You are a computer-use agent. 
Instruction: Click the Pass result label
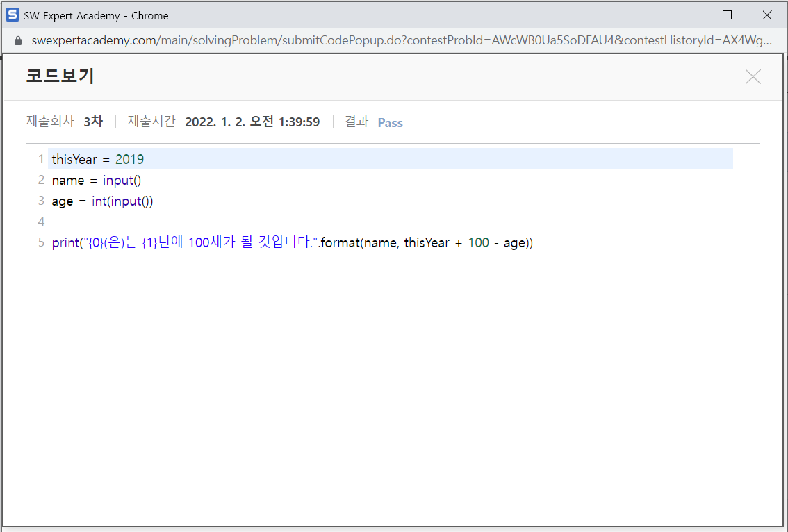pos(390,122)
